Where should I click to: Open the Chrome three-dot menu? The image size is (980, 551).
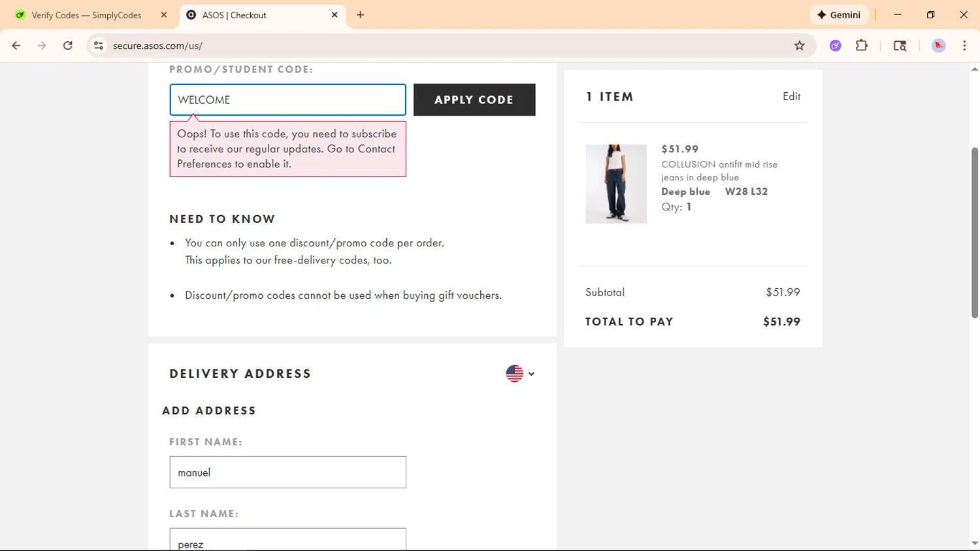click(964, 46)
